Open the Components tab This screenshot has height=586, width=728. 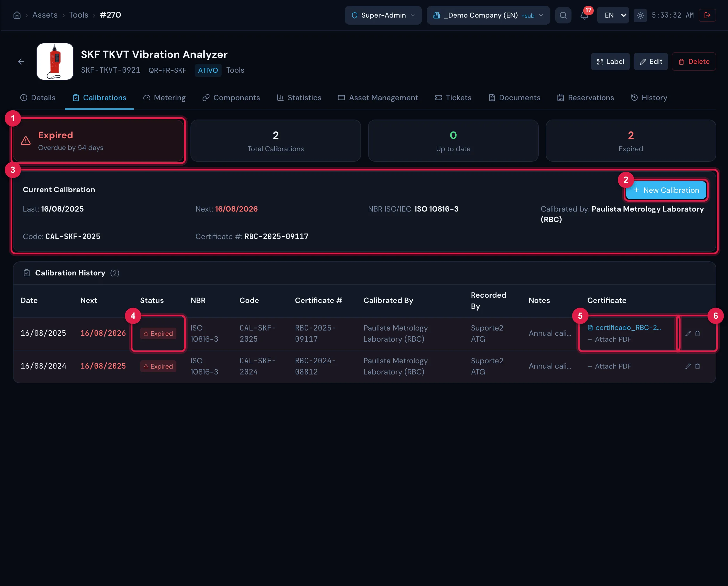pos(231,98)
